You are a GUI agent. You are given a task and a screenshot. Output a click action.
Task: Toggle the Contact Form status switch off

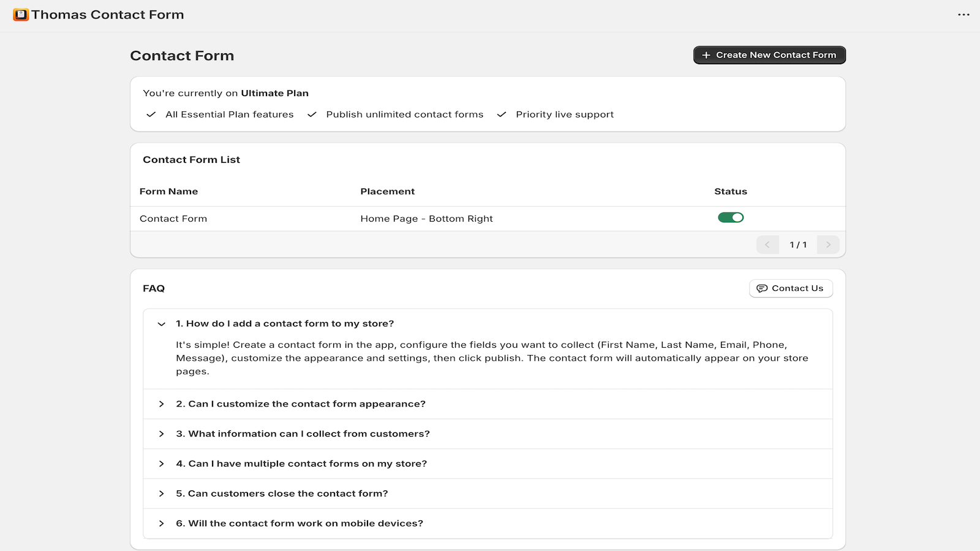coord(731,218)
